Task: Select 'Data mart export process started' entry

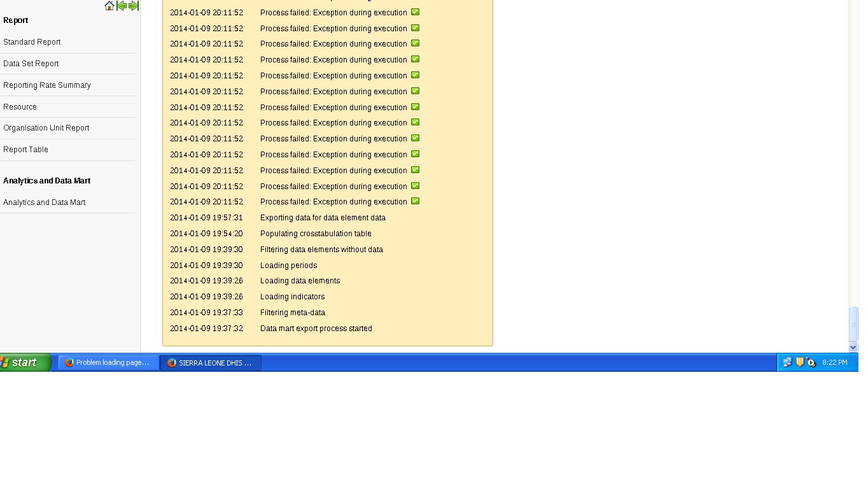Action: (x=316, y=329)
